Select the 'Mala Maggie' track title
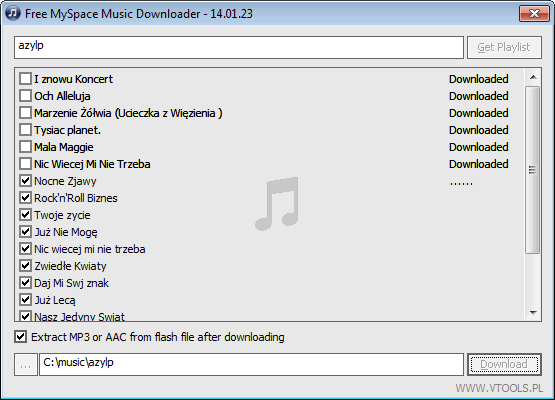Viewport: 555px width, 400px height. pos(64,147)
